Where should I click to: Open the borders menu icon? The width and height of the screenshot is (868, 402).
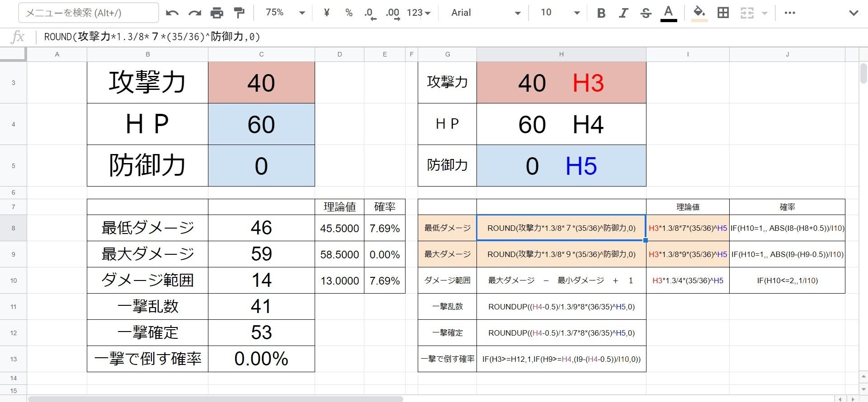[x=723, y=13]
